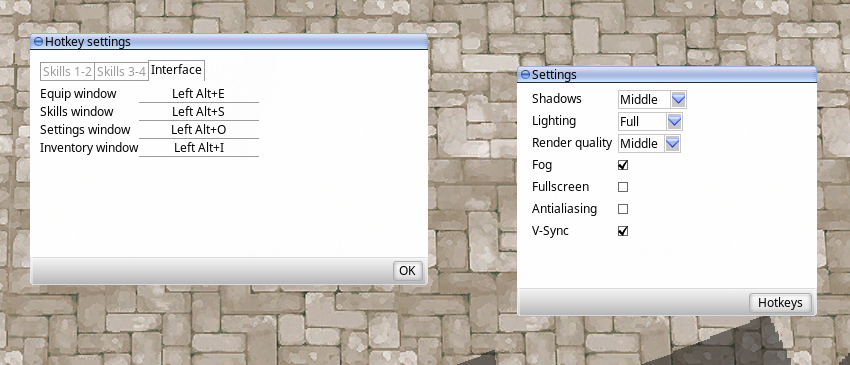Image resolution: width=850 pixels, height=365 pixels.
Task: Click the Fog label
Action: point(542,165)
